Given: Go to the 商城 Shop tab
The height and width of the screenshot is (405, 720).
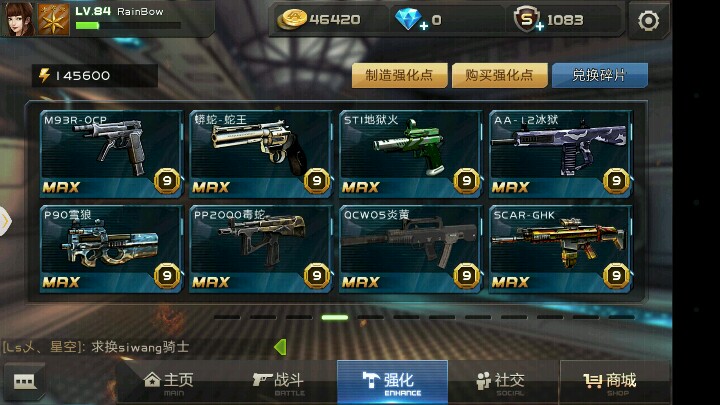Looking at the screenshot, I should point(610,383).
